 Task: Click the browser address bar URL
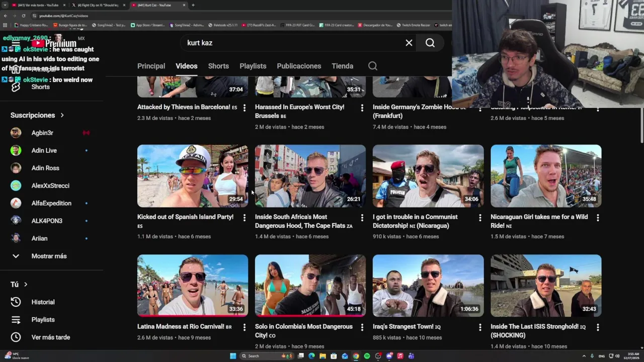(64, 16)
